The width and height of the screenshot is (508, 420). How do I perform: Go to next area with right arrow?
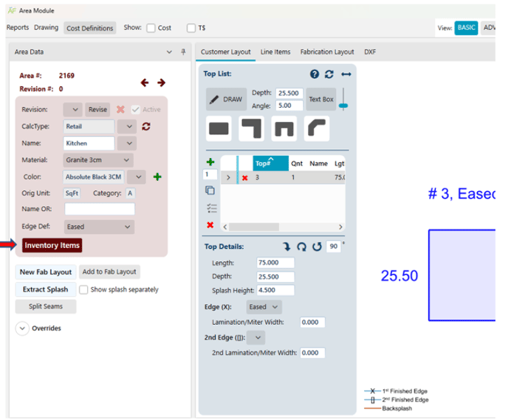[x=161, y=83]
